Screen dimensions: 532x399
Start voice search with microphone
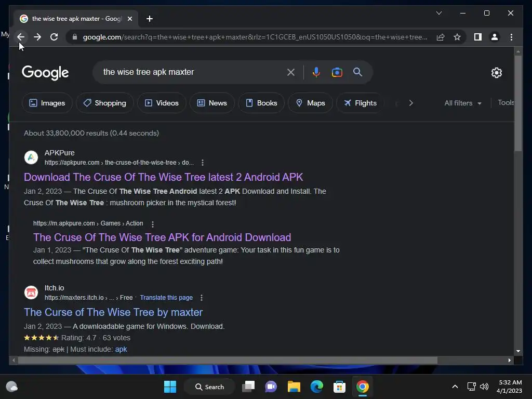[x=316, y=72]
